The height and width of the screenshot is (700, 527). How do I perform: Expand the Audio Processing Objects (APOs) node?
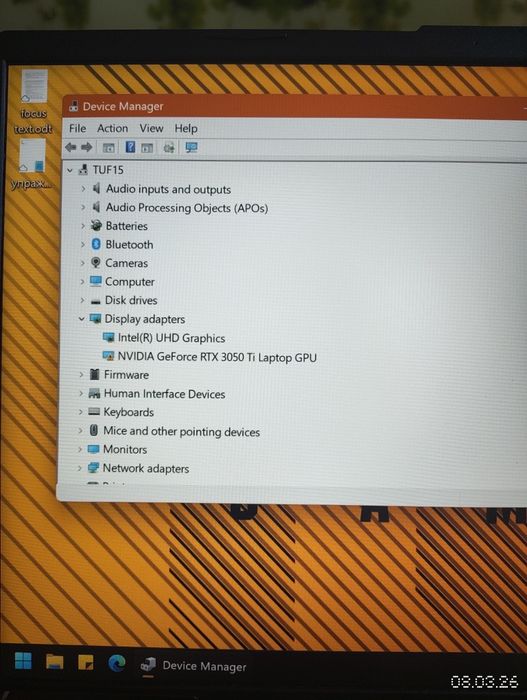click(x=83, y=207)
